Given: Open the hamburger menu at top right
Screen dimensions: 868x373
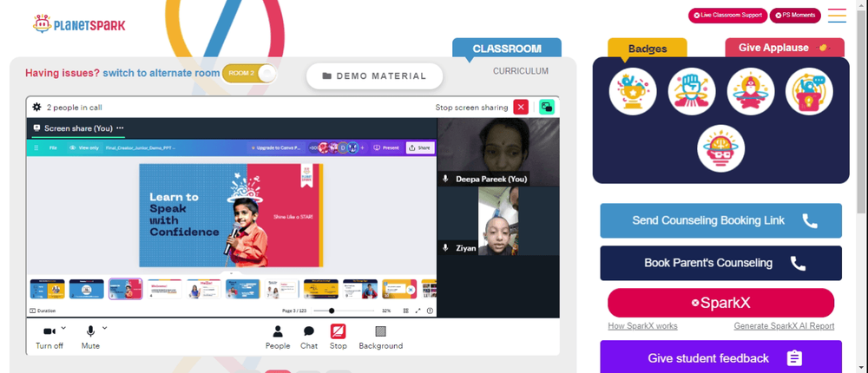Looking at the screenshot, I should [x=837, y=16].
